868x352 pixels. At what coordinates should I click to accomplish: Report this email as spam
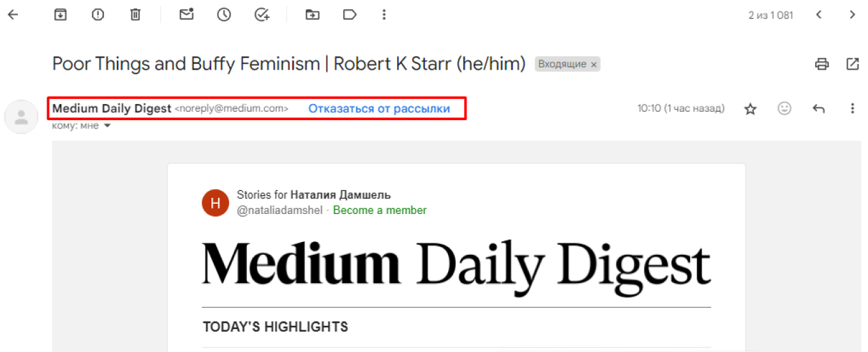[98, 14]
